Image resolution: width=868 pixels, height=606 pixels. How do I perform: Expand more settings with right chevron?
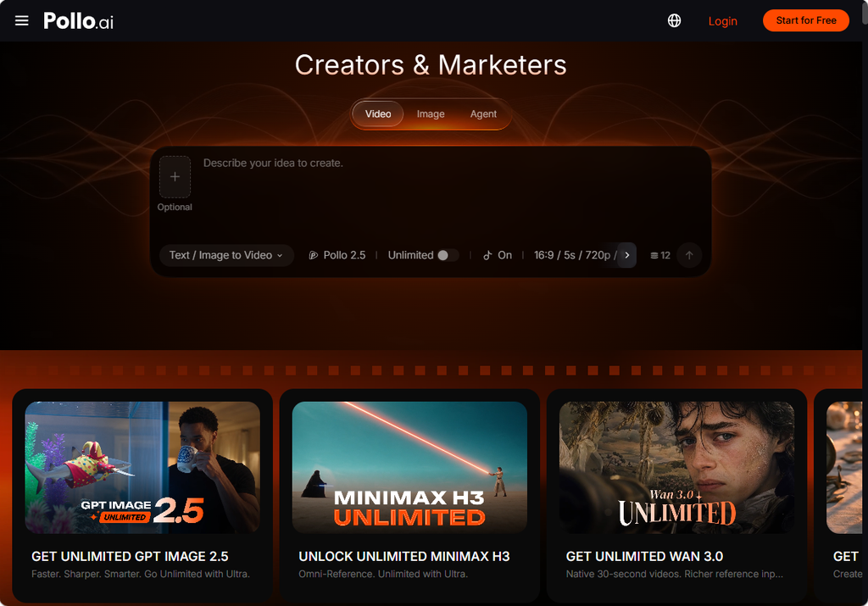626,255
